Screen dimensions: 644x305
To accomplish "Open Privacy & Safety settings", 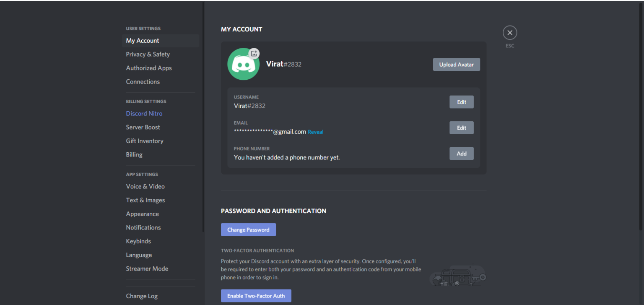I will click(x=148, y=54).
